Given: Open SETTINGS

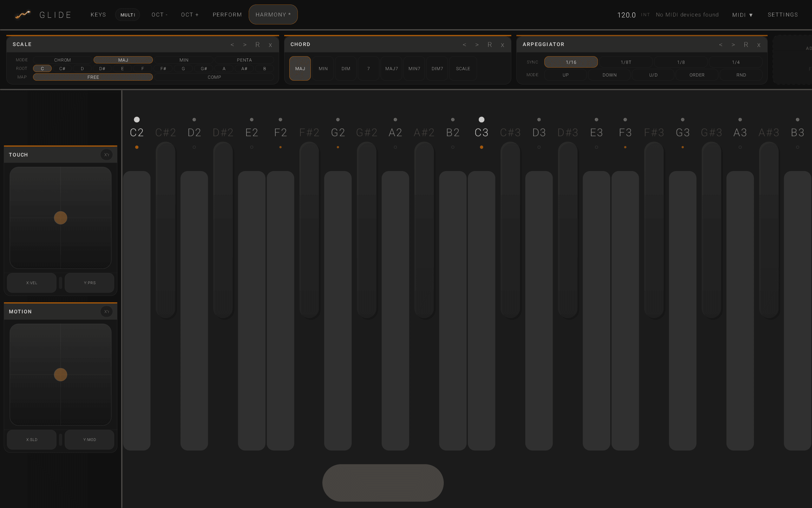Looking at the screenshot, I should coord(783,15).
